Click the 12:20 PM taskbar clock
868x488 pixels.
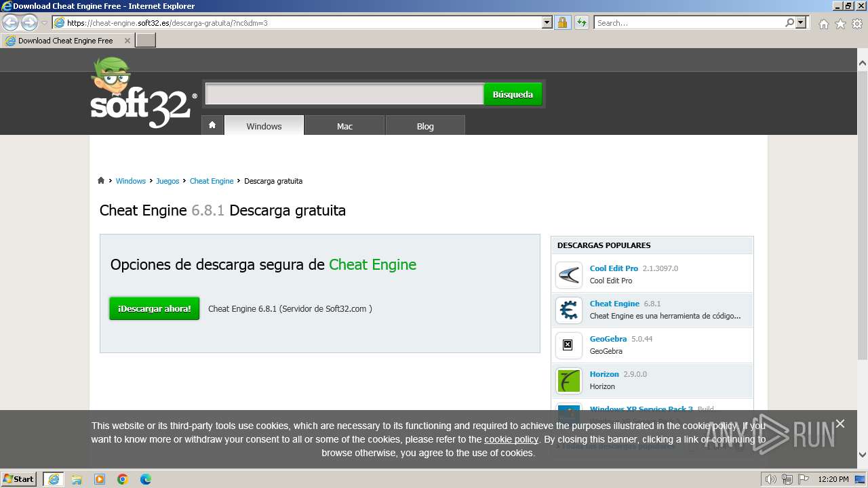(x=833, y=479)
